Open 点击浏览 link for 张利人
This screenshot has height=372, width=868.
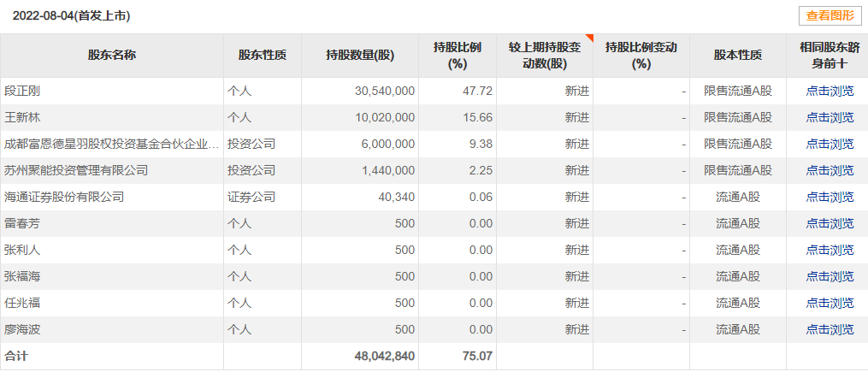[x=830, y=250]
